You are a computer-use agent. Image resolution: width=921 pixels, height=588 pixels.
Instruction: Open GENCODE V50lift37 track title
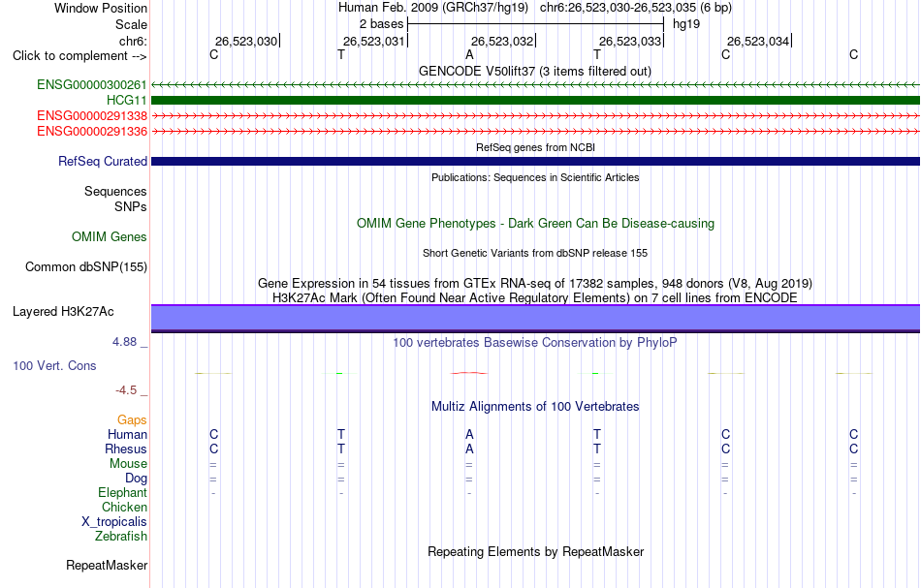coord(535,71)
